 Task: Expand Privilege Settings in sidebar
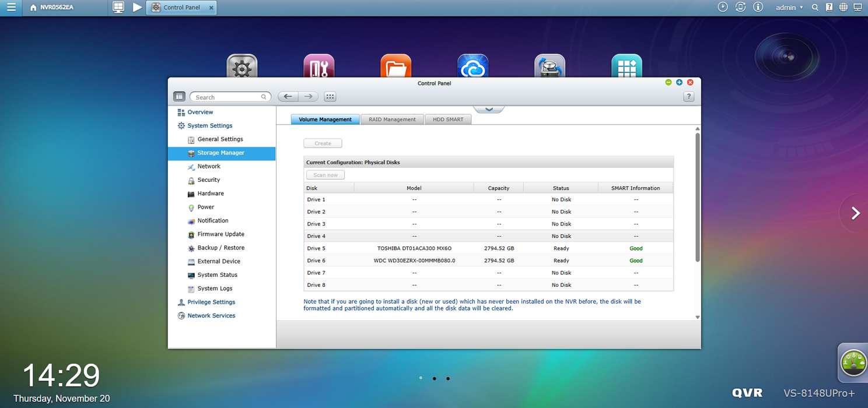(x=211, y=302)
